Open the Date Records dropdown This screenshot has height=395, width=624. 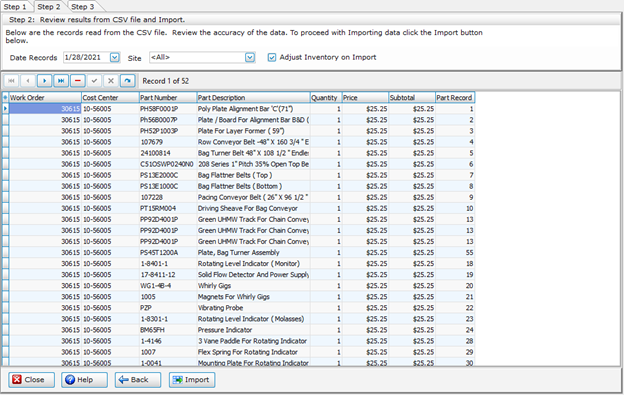coord(115,57)
